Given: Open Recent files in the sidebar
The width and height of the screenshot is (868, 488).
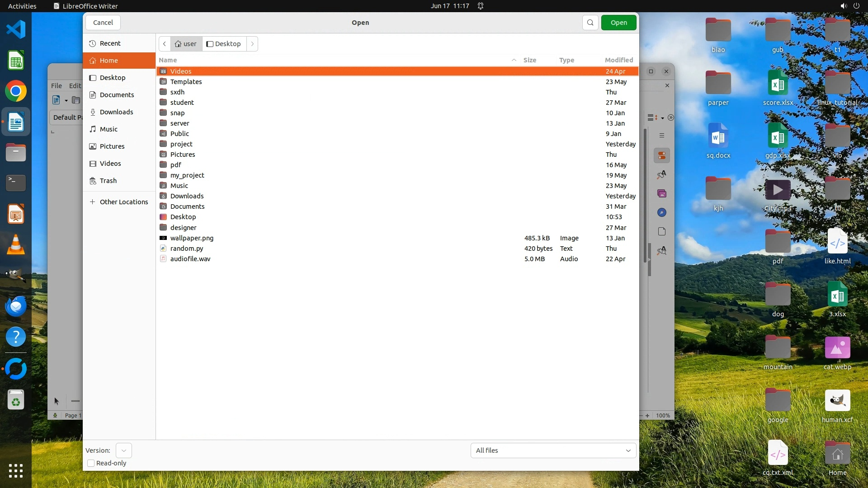Looking at the screenshot, I should pyautogui.click(x=110, y=43).
